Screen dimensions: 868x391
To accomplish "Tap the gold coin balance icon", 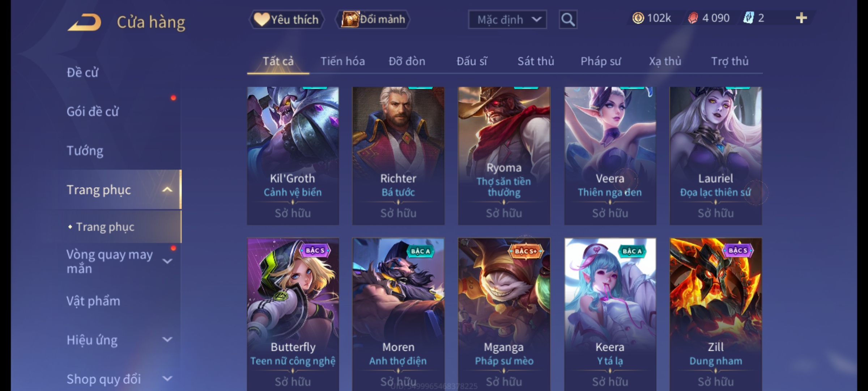I will (638, 18).
